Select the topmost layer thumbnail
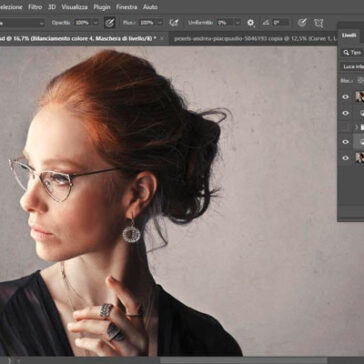 pyautogui.click(x=360, y=97)
